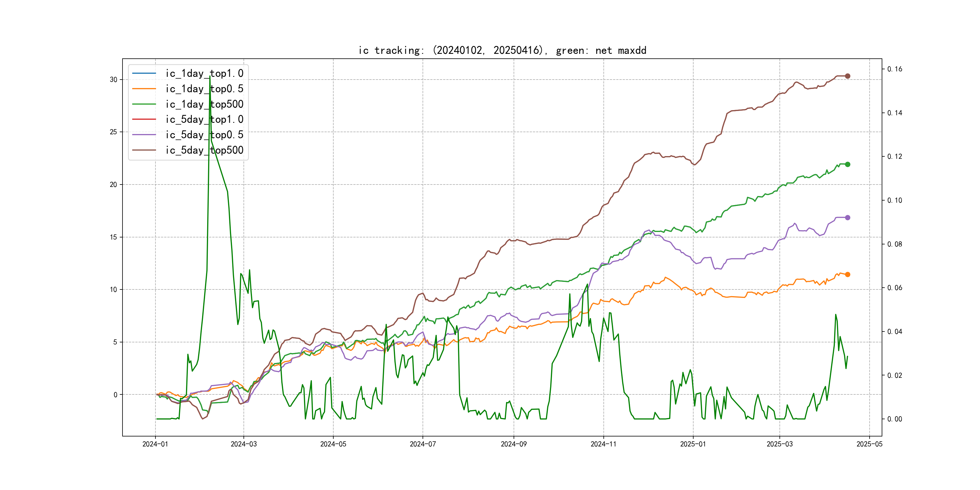This screenshot has height=490, width=980.
Task: Click the 2024-01 x-axis tick label
Action: 155,444
